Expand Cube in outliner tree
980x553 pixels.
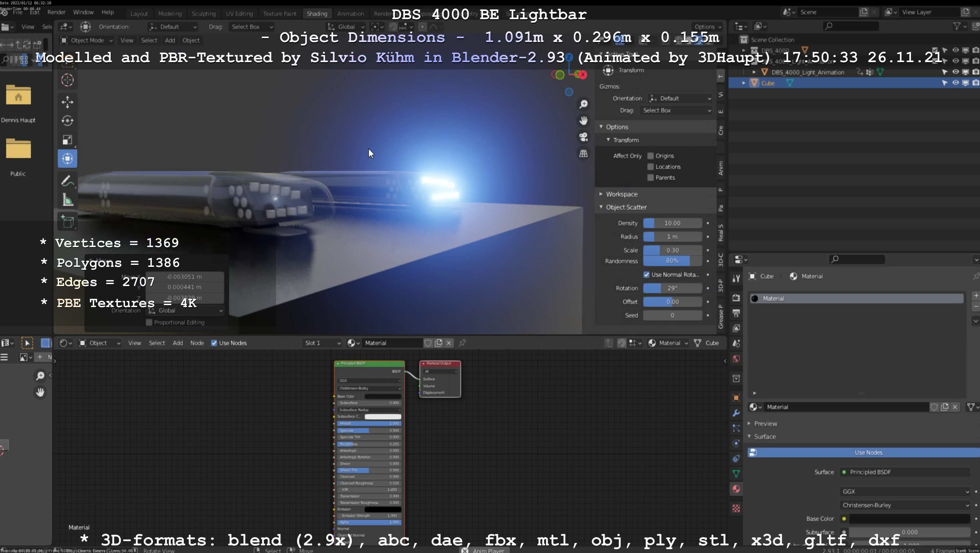pos(744,83)
